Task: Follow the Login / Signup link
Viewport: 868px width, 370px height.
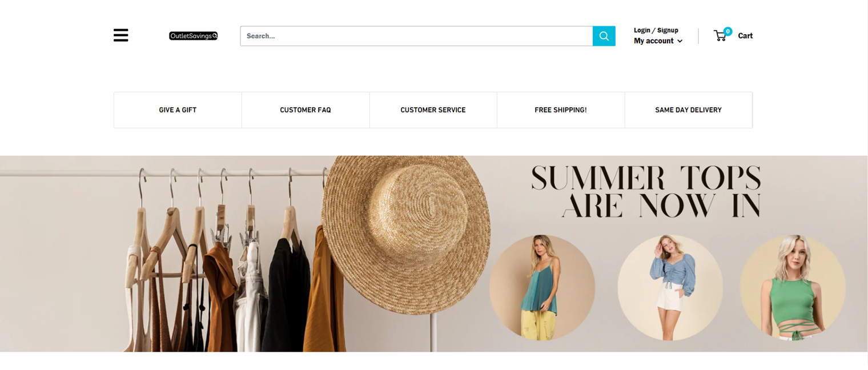Action: [656, 30]
